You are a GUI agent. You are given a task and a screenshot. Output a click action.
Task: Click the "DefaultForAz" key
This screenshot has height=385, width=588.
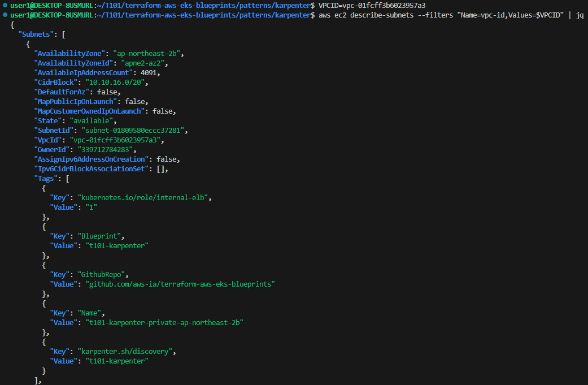click(62, 92)
